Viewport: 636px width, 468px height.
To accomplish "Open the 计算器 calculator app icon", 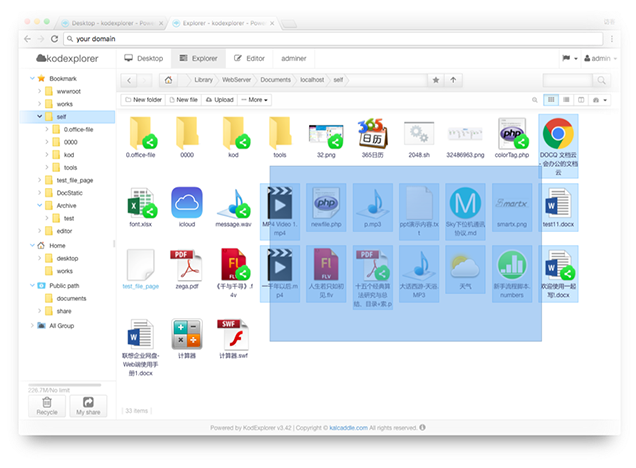I will [x=187, y=334].
